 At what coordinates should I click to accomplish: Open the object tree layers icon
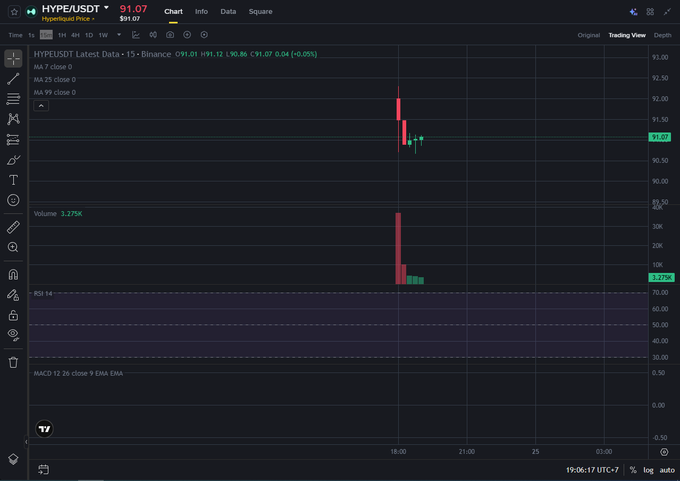(x=13, y=459)
